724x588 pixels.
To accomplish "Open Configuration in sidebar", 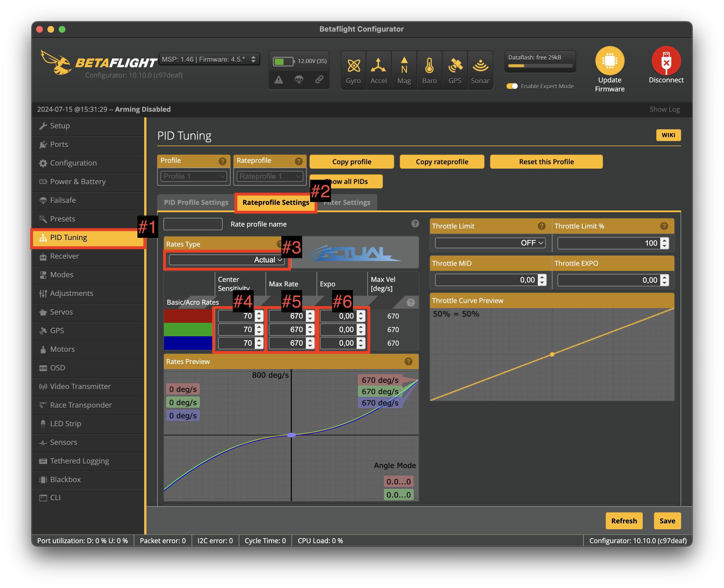I will click(88, 163).
